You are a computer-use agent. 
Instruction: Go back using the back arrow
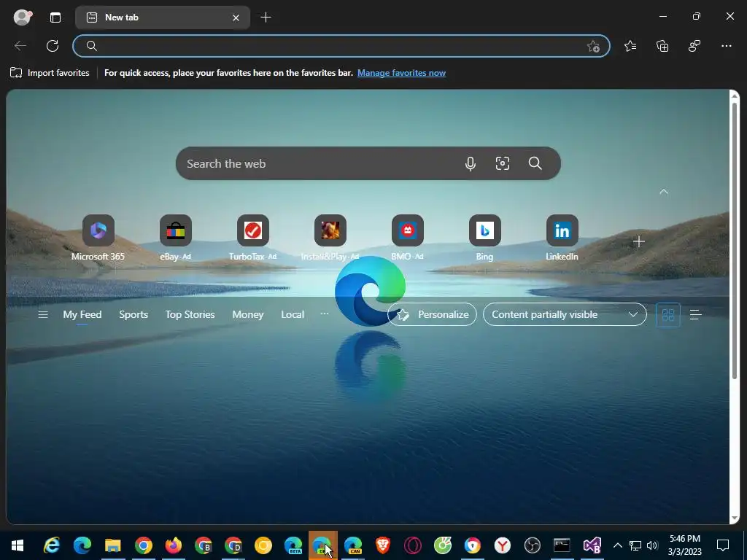[20, 46]
